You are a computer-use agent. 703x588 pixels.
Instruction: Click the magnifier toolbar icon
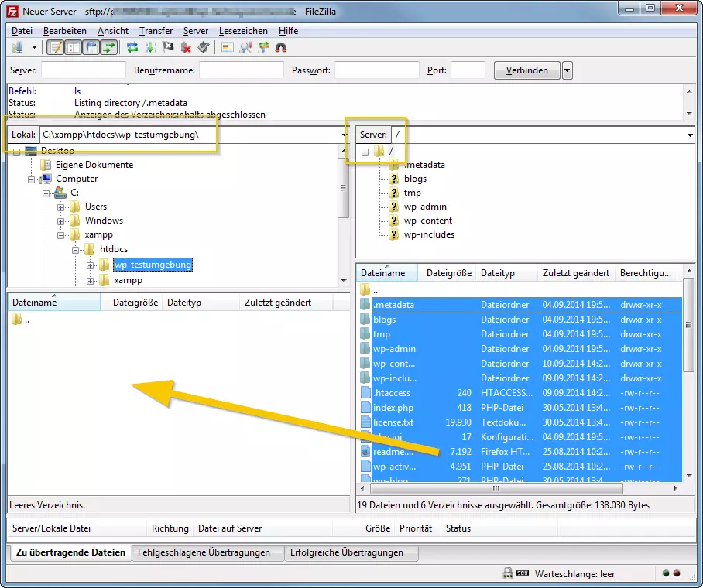pos(245,47)
